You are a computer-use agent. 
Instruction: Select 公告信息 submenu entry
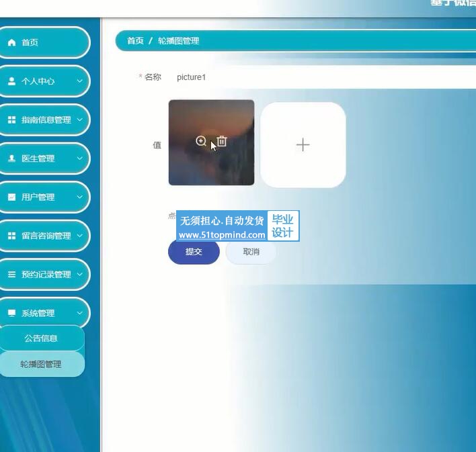pyautogui.click(x=42, y=338)
